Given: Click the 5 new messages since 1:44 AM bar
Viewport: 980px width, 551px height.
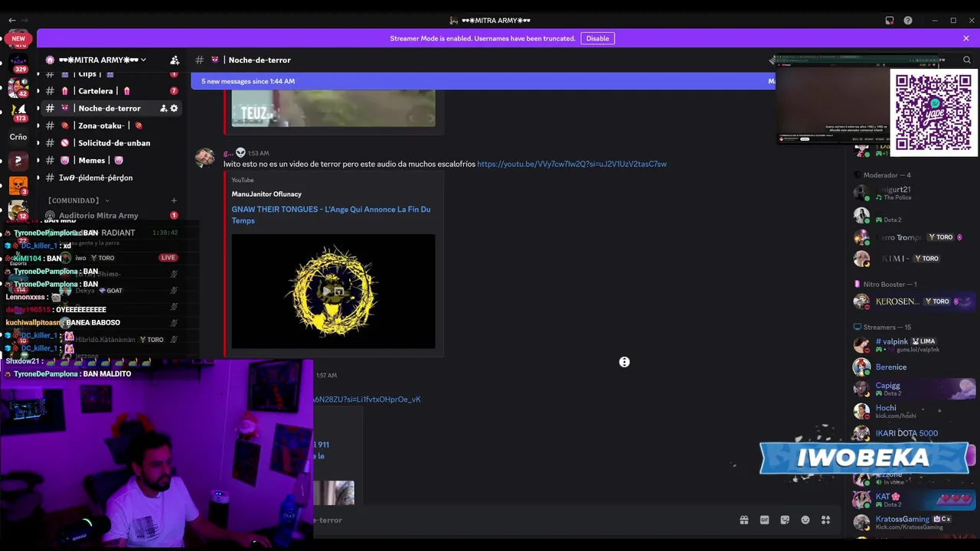Looking at the screenshot, I should tap(482, 81).
